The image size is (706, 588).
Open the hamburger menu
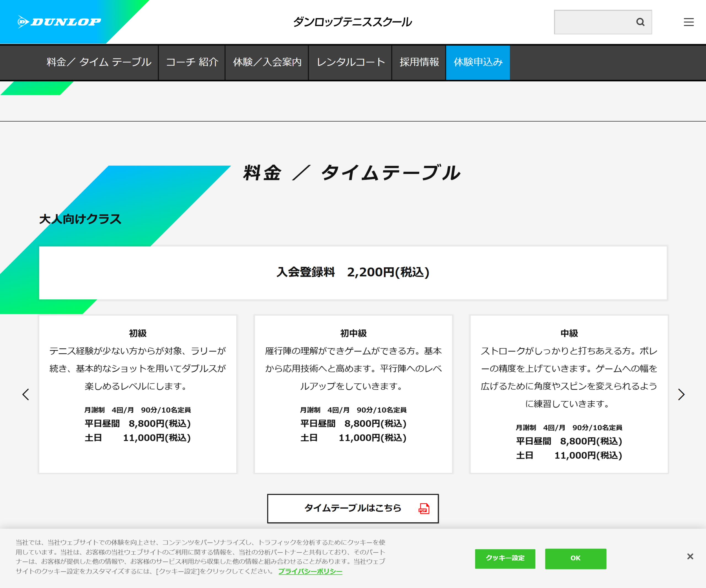point(689,22)
